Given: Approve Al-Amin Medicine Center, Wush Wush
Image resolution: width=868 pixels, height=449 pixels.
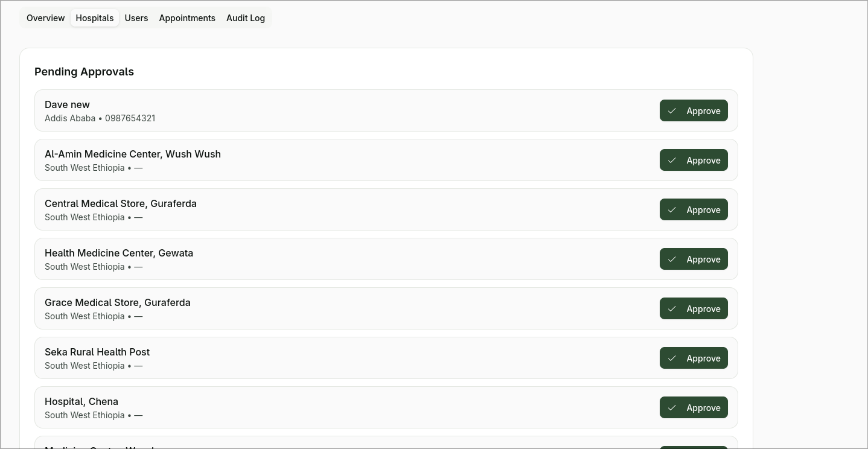Looking at the screenshot, I should (694, 161).
